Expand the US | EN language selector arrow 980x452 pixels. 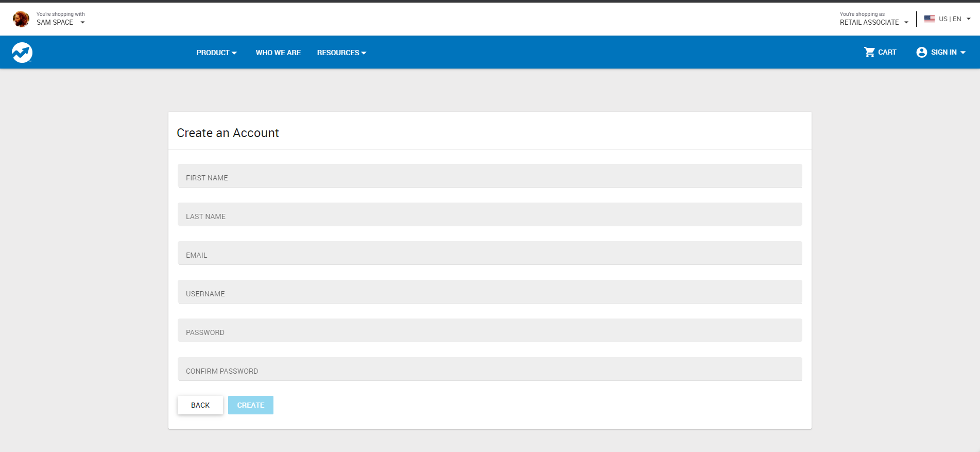coord(968,19)
